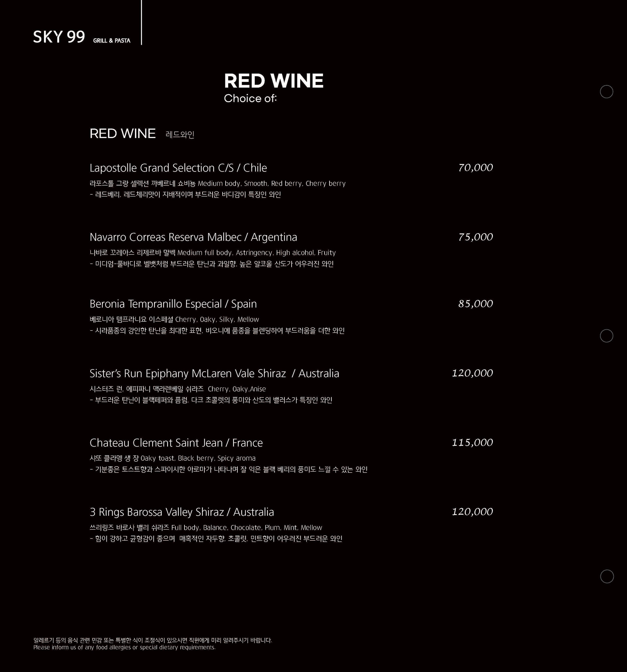Select Sister's Run Epiphany McLaren Vale Shiraz
The image size is (627, 672).
(214, 373)
